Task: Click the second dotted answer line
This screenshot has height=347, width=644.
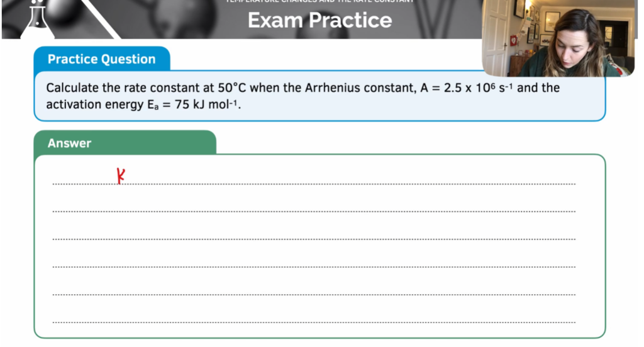Action: click(314, 212)
